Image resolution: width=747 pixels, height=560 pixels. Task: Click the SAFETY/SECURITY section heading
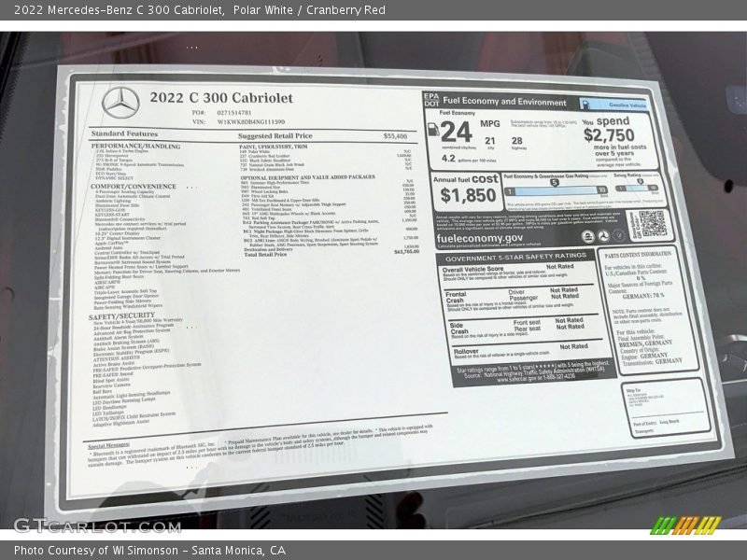click(x=121, y=316)
